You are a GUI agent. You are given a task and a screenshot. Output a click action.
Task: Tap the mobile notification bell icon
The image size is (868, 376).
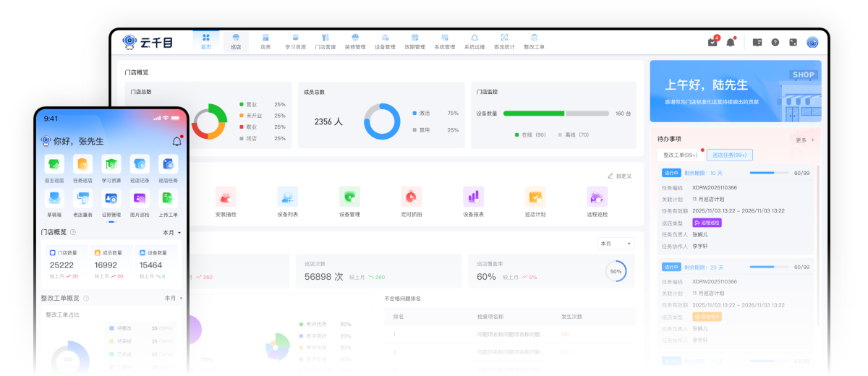point(176,141)
